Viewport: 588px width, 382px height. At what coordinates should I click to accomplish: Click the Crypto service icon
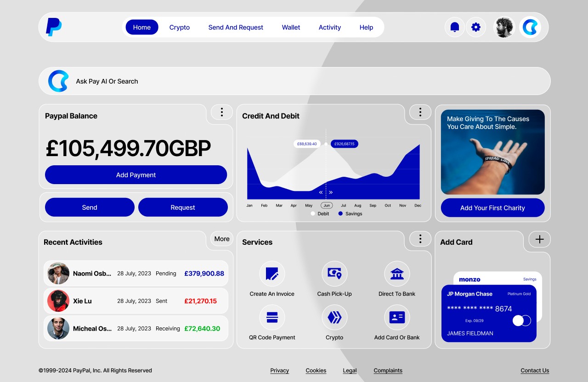pos(334,317)
